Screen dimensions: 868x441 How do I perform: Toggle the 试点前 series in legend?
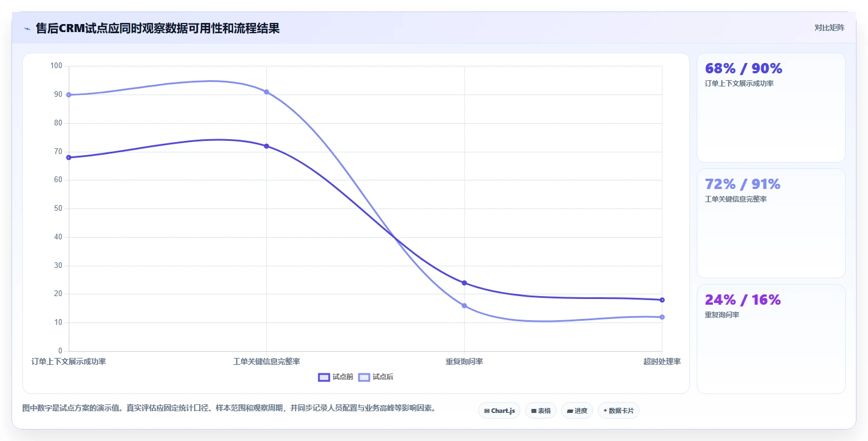[x=336, y=377]
